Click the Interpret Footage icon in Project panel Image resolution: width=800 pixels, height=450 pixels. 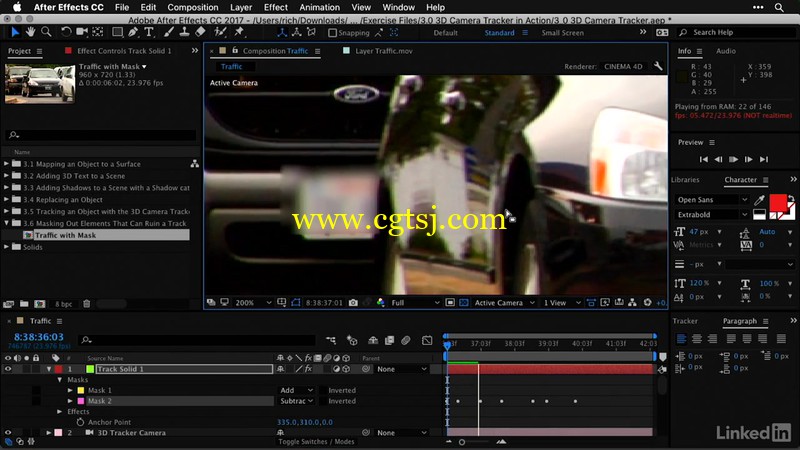coord(8,304)
